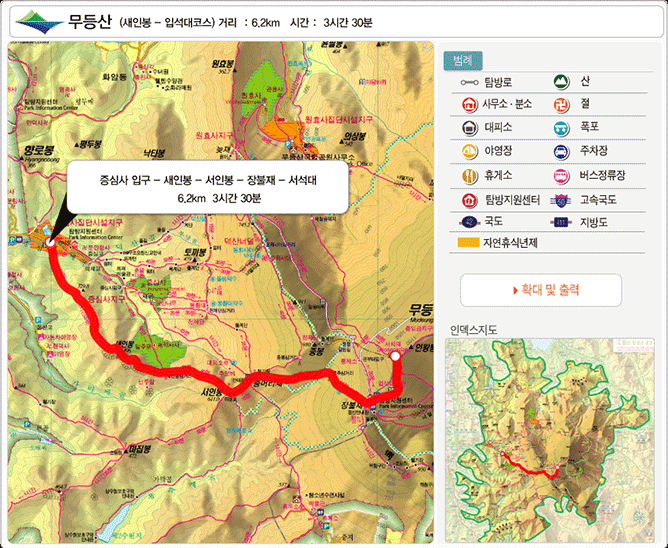Click the mountain logo beside 무등산 title
This screenshot has width=668, height=548.
[x=38, y=20]
